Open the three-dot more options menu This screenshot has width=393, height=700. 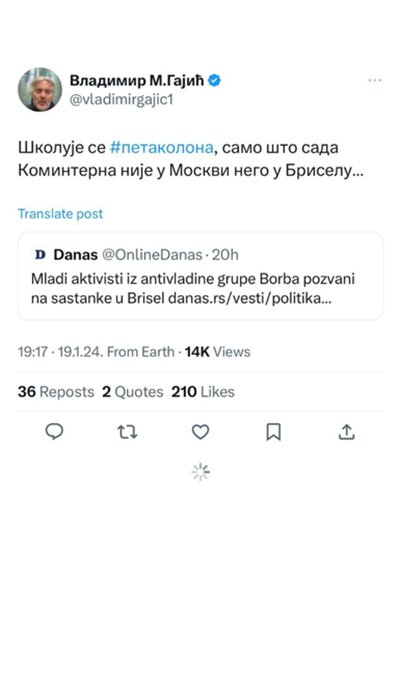tap(375, 80)
